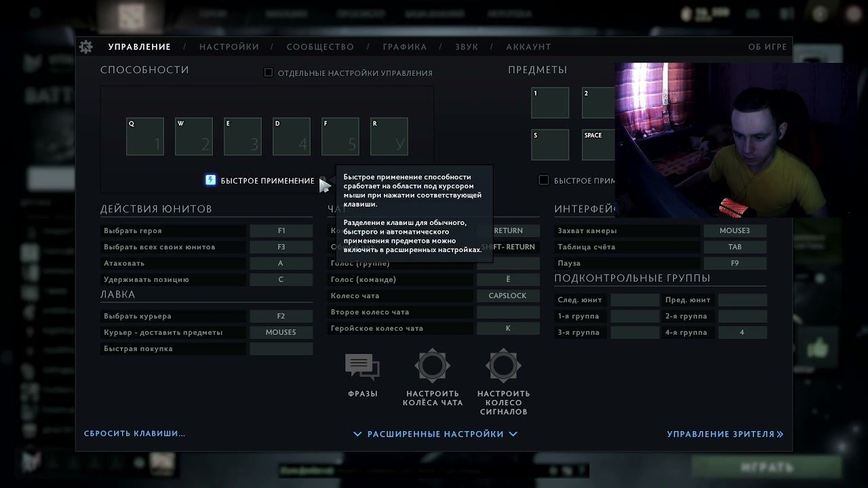868x488 pixels.
Task: Toggle Быстрое применение for abilities
Action: pos(210,180)
